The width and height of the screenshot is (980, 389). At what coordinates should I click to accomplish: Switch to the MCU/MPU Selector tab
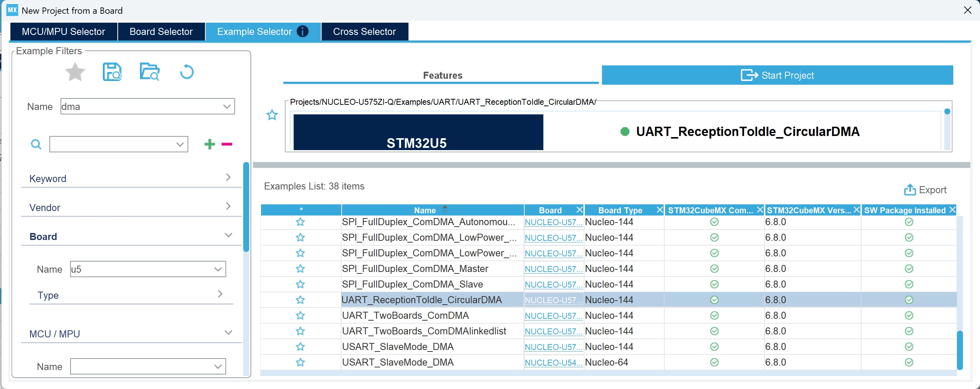[64, 31]
